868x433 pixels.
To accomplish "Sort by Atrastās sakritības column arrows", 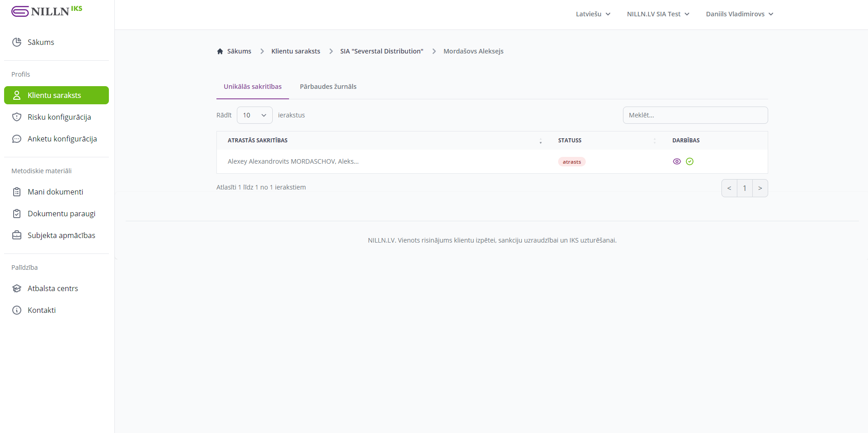I will (540, 141).
